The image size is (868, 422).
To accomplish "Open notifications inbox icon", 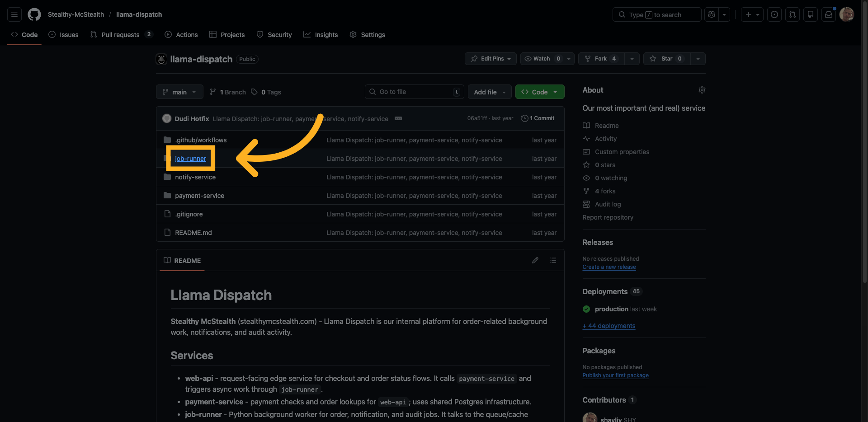I will click(829, 14).
